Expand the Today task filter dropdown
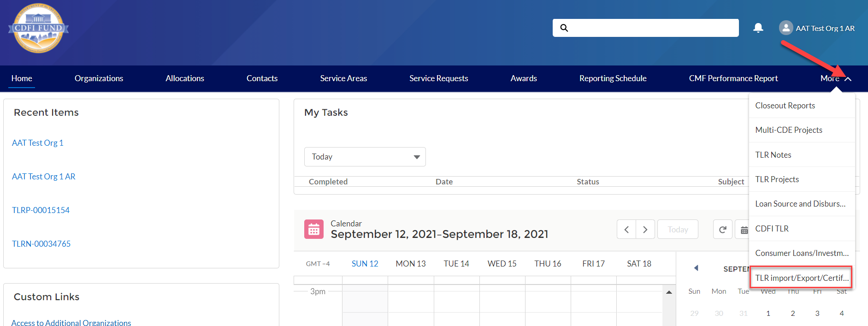 365,157
